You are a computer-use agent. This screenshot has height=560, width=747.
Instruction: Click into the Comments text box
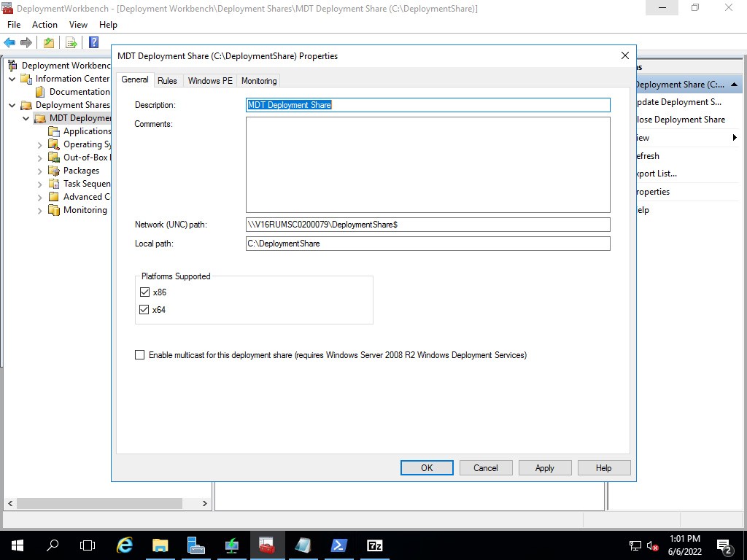click(427, 165)
